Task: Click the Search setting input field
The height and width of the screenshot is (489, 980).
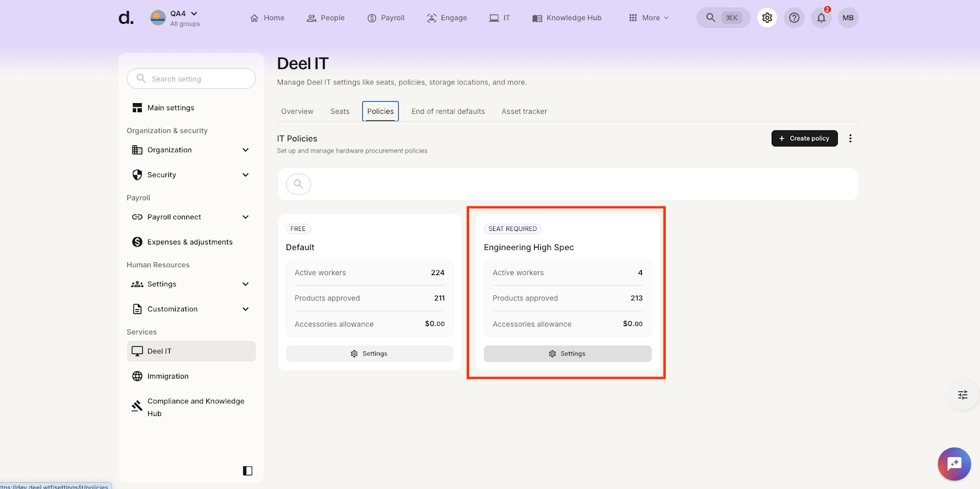Action: coord(191,79)
